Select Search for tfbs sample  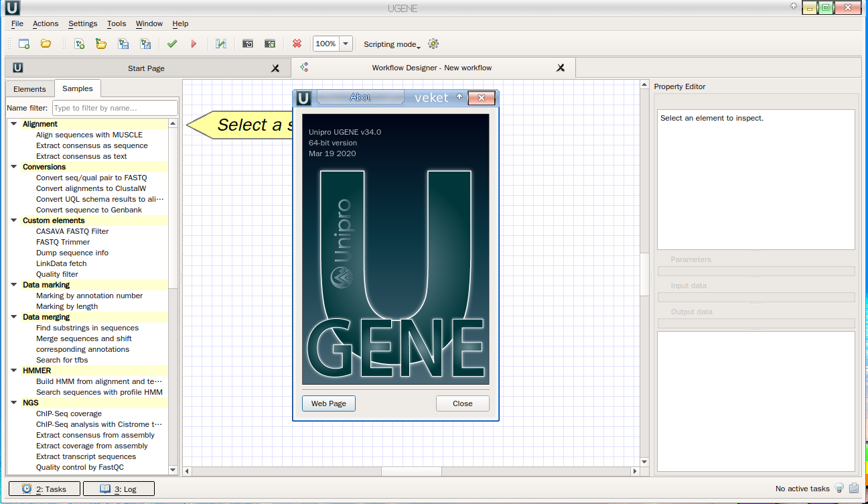click(62, 360)
